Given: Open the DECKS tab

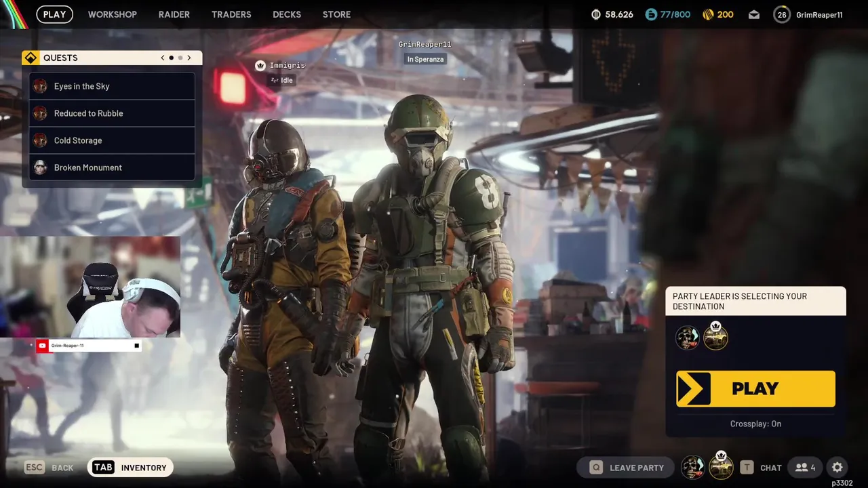Looking at the screenshot, I should 287,14.
